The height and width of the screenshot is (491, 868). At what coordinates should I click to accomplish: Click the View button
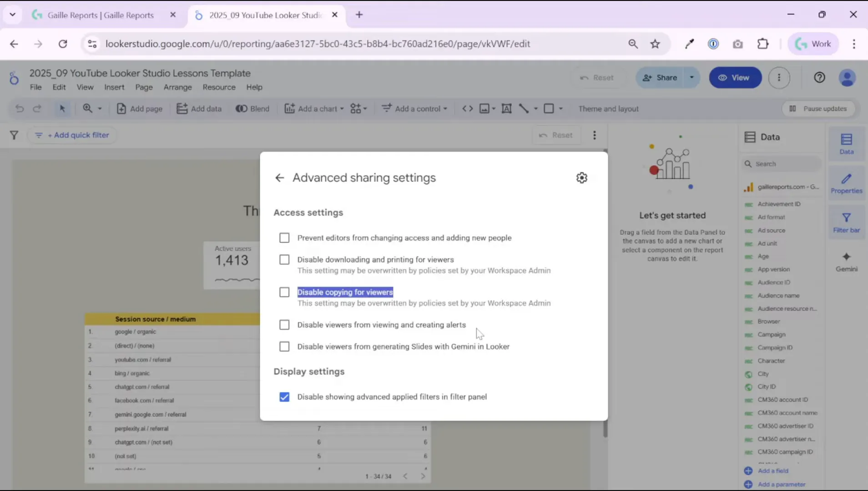pos(735,77)
